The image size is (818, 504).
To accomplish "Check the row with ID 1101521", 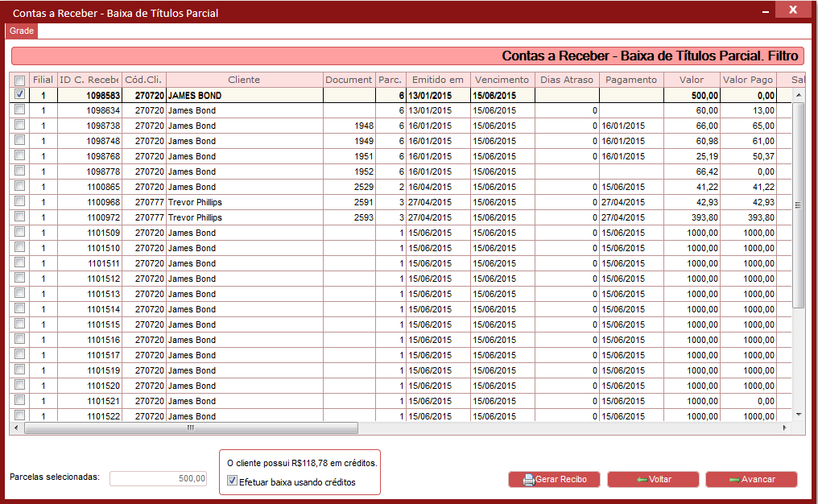I will pos(20,399).
